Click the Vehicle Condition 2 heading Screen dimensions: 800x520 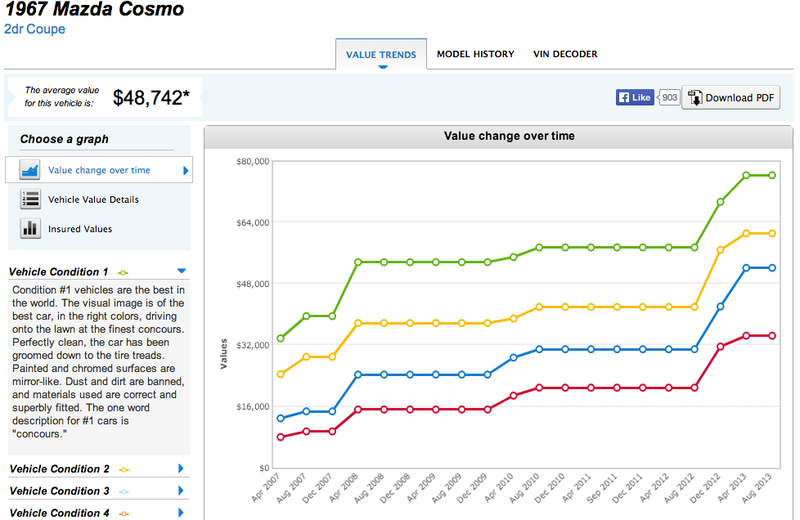pos(59,469)
